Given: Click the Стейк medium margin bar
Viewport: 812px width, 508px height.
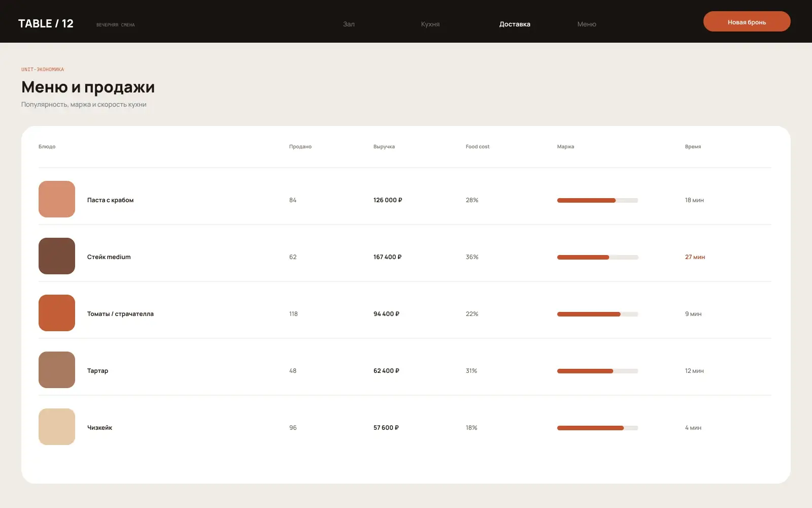Looking at the screenshot, I should tap(597, 257).
